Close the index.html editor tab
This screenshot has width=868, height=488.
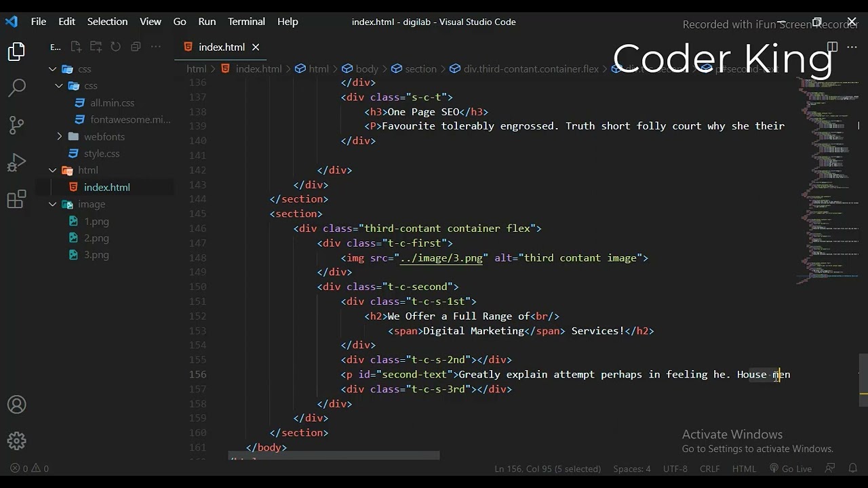click(256, 47)
